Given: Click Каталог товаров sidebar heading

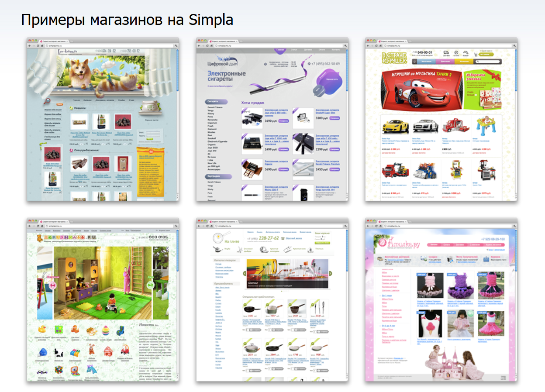Looking at the screenshot, I should 225,260.
